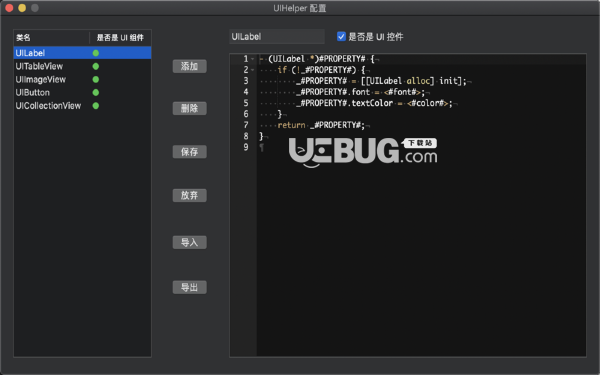This screenshot has width=600, height=375.
Task: Toggle the 是否是 UI 控件 checkbox
Action: [x=341, y=36]
